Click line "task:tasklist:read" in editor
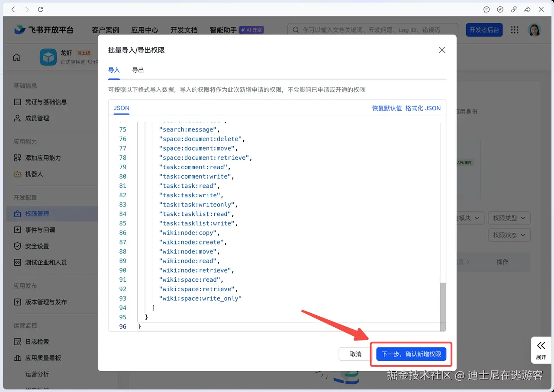554x392 pixels. (197, 214)
